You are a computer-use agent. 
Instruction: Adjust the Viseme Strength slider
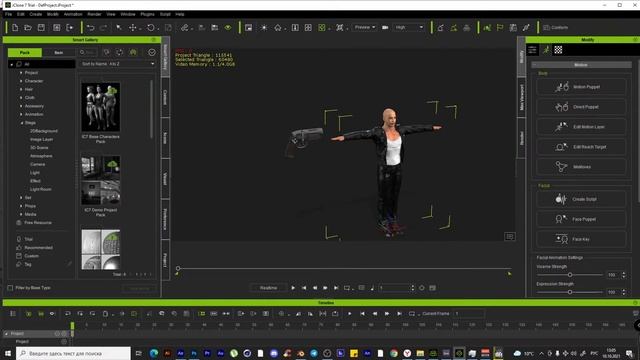pos(570,275)
